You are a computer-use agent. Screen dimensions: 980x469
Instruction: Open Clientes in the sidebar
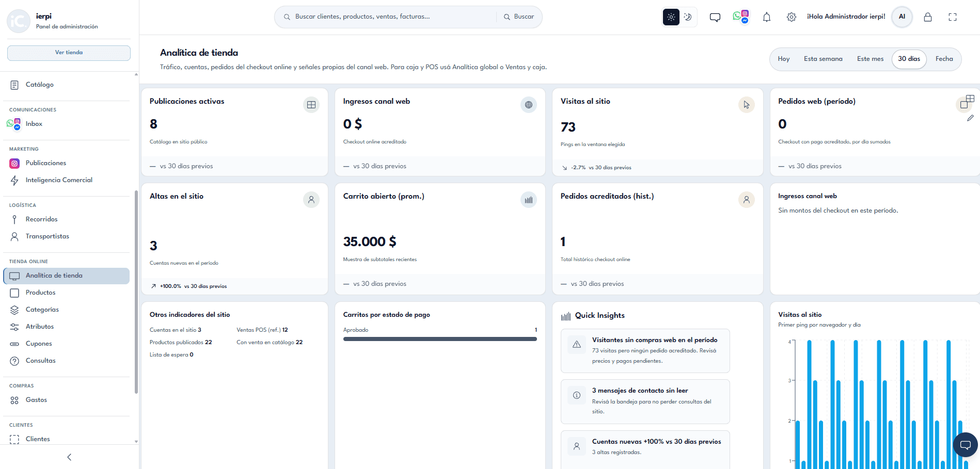67,439
